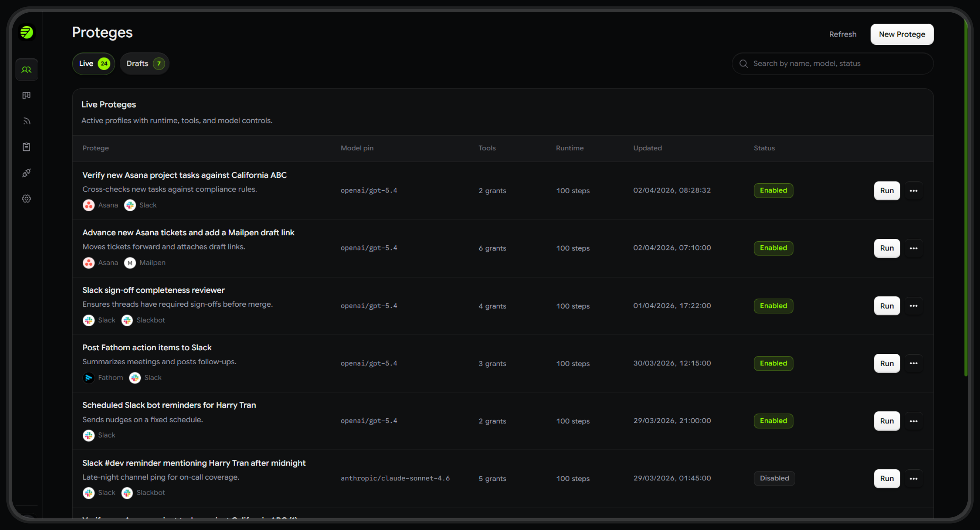Run the Post Fathom action items protege
980x530 pixels.
[x=887, y=363]
